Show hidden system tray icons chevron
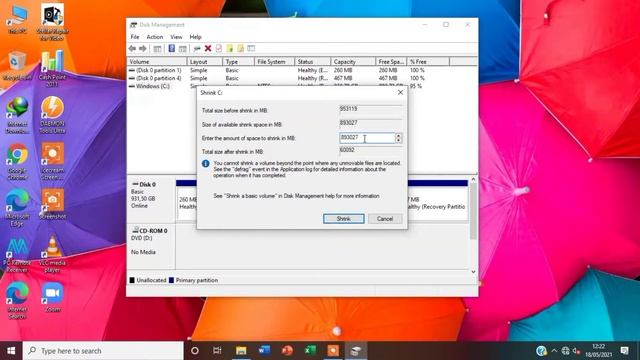 pyautogui.click(x=554, y=351)
